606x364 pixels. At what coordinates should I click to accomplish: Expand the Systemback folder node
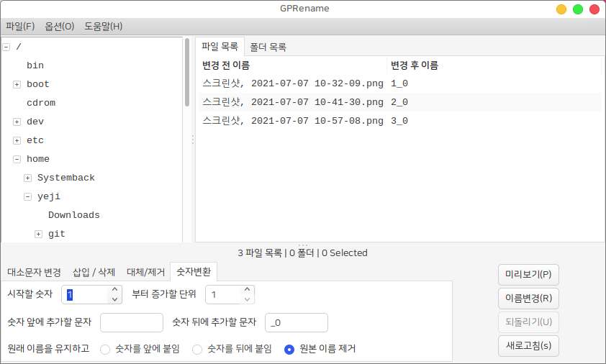(x=27, y=178)
